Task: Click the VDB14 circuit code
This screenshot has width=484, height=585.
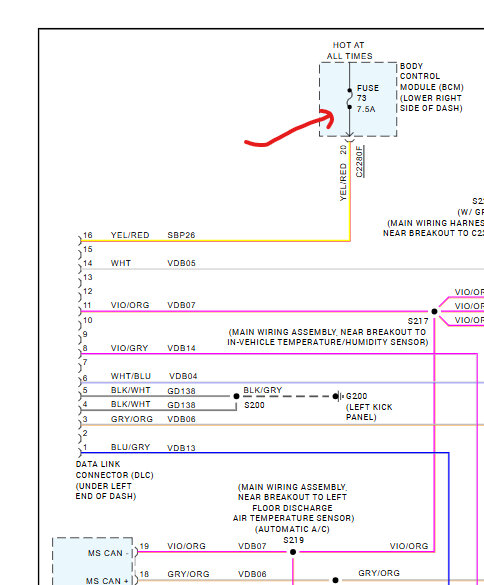Action: pos(181,348)
